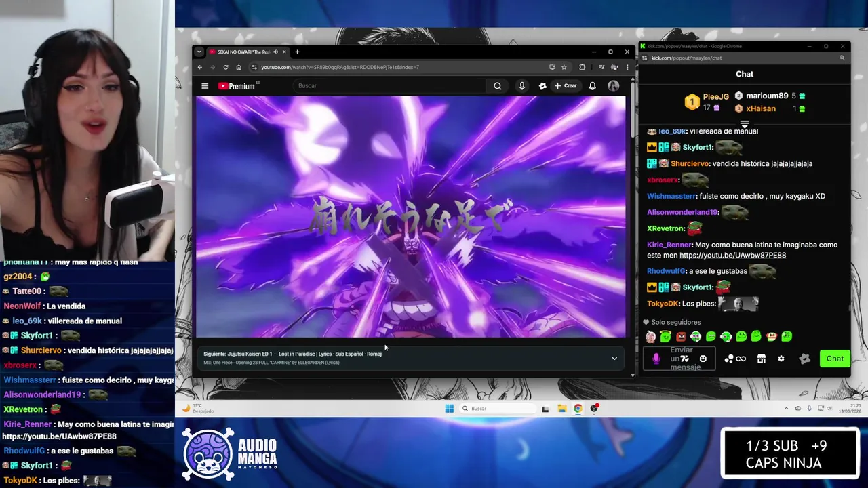Screen dimensions: 868x488
Task: Insert the pink-haired character emote
Action: [x=651, y=336]
